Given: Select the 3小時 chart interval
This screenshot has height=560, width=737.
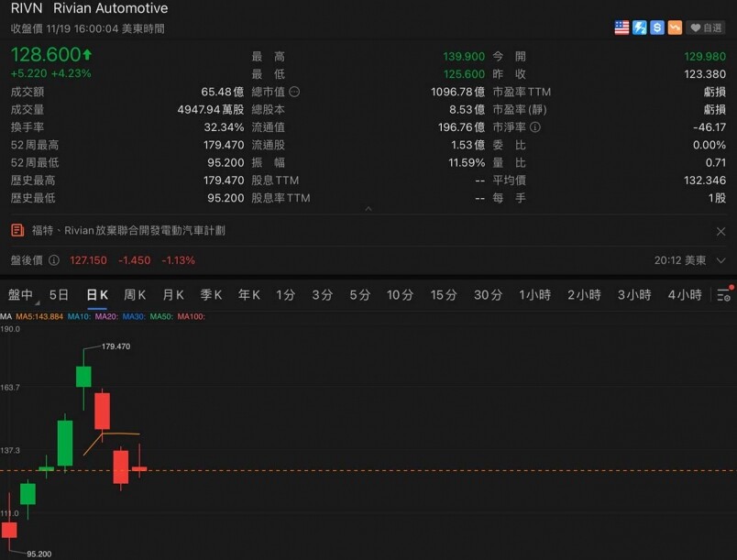Looking at the screenshot, I should click(634, 295).
